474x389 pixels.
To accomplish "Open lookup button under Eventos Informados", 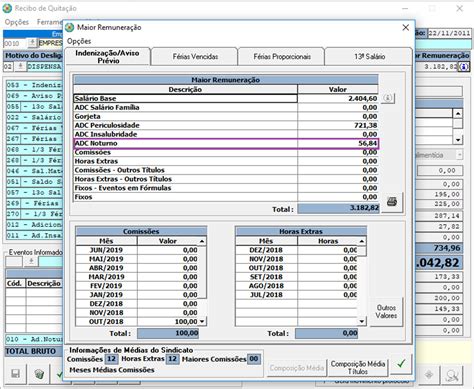I will (31, 261).
